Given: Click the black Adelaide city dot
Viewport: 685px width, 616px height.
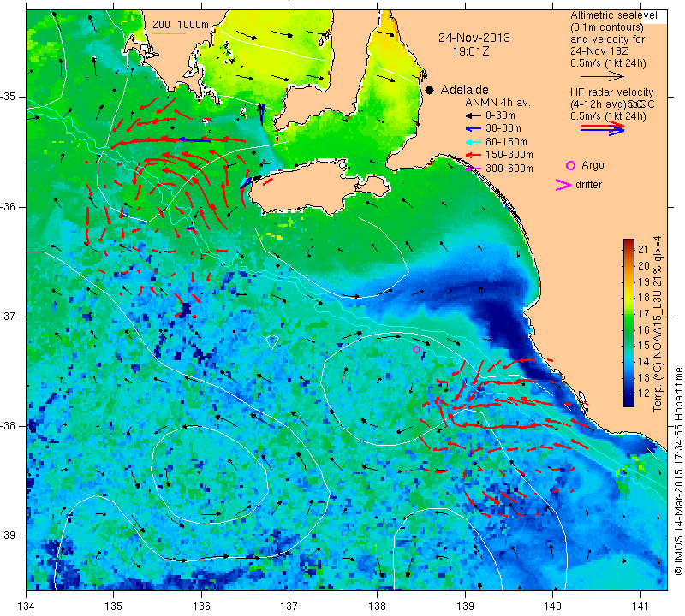Looking at the screenshot, I should (x=430, y=90).
